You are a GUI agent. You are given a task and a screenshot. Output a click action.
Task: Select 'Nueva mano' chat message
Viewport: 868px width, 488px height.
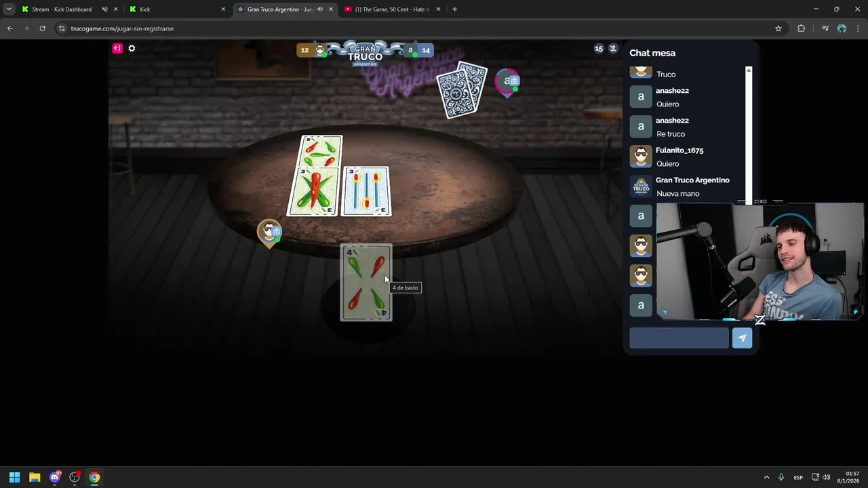click(677, 194)
